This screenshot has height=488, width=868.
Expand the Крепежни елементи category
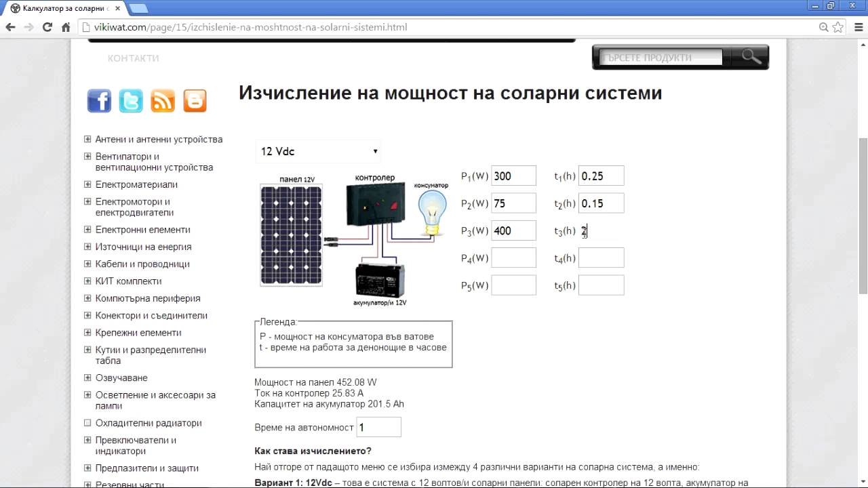[x=87, y=333]
